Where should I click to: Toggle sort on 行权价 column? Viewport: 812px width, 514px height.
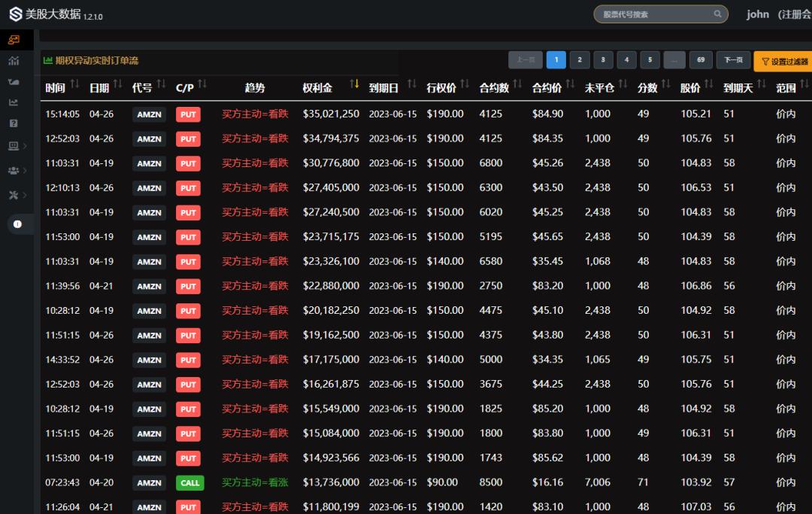tap(465, 86)
